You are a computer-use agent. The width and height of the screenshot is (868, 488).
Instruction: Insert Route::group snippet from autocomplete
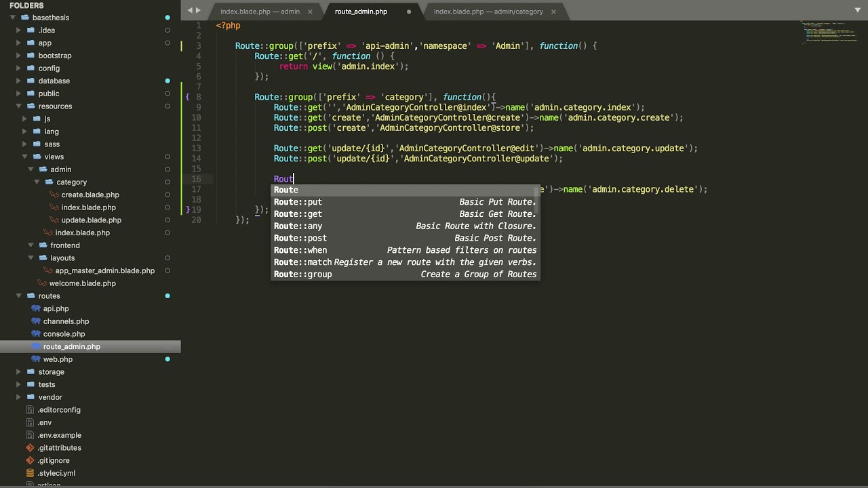click(405, 274)
